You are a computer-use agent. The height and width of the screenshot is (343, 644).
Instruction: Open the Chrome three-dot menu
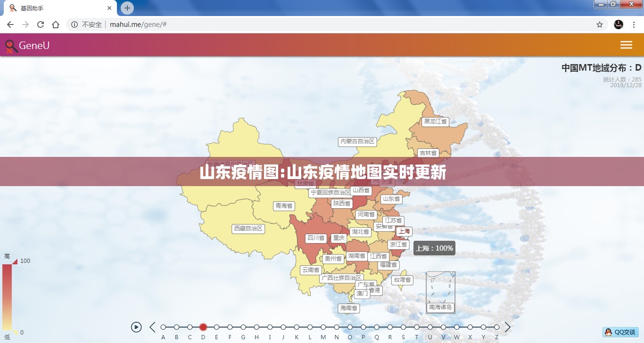pos(634,24)
